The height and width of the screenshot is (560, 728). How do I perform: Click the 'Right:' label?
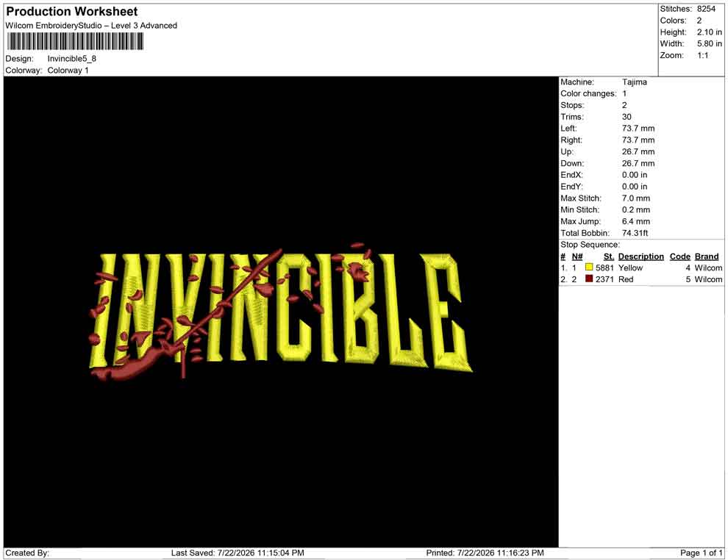[571, 140]
